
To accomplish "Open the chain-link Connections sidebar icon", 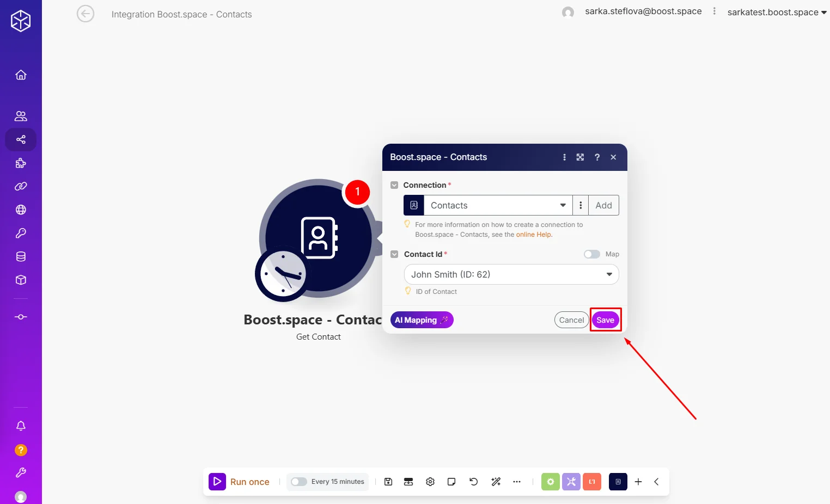I will [x=21, y=186].
